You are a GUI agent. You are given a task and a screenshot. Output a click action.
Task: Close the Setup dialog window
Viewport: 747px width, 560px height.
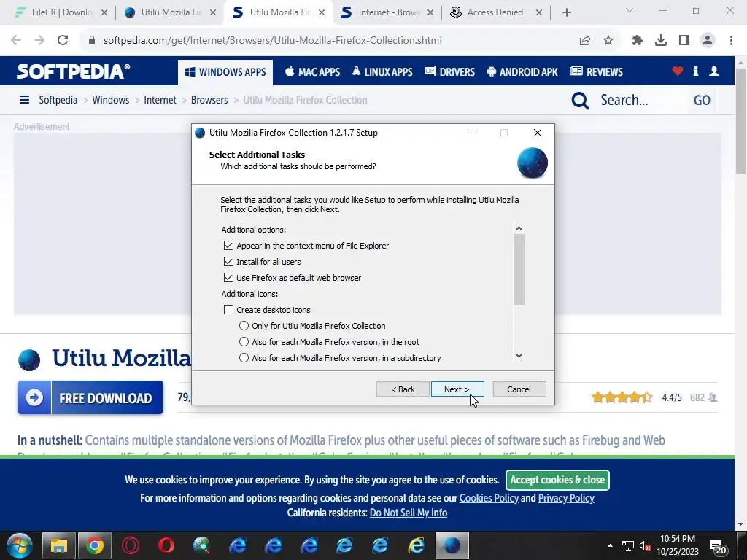tap(538, 133)
